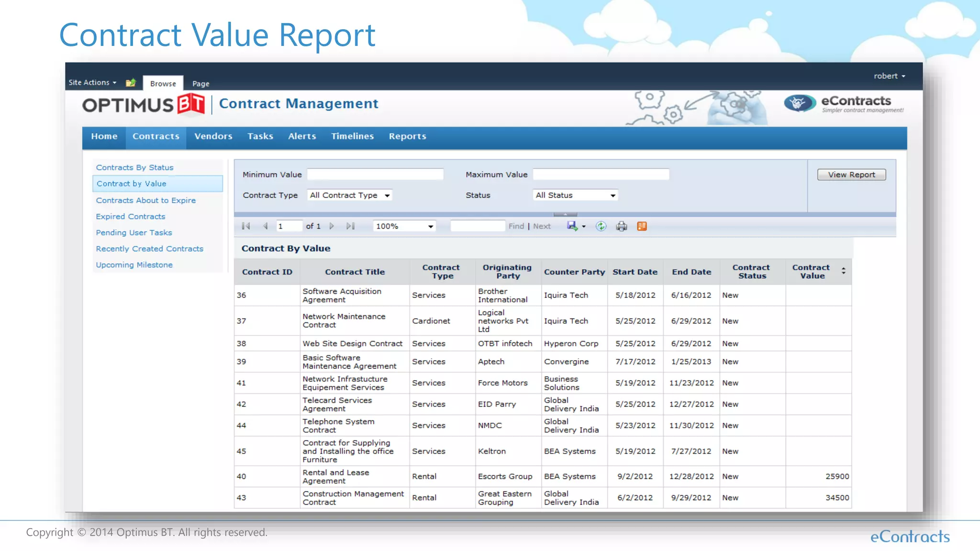Open the Tasks navigation item
Viewport: 980px width, 551px height.
click(260, 136)
